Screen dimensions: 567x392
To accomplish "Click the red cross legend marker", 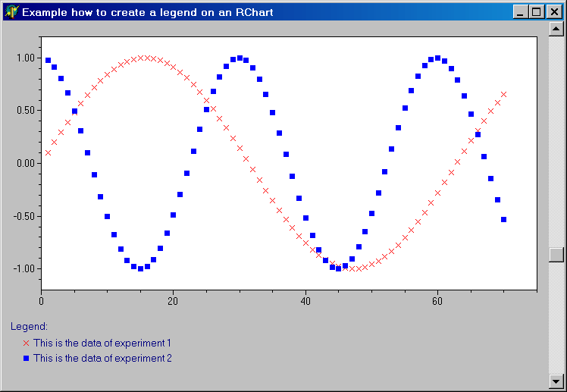I will point(27,343).
